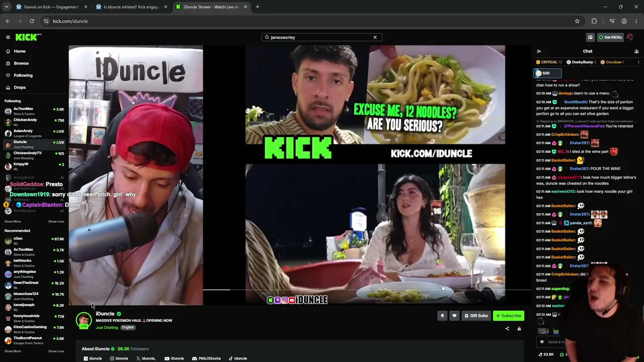
Task: Open ChickenAndy channel in Following list
Action: coord(34,122)
